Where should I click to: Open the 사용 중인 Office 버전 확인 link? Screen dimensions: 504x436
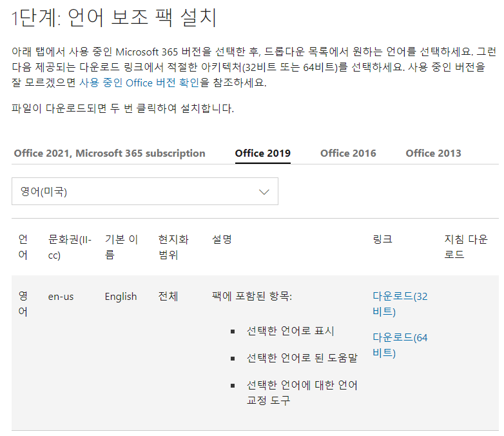click(139, 83)
